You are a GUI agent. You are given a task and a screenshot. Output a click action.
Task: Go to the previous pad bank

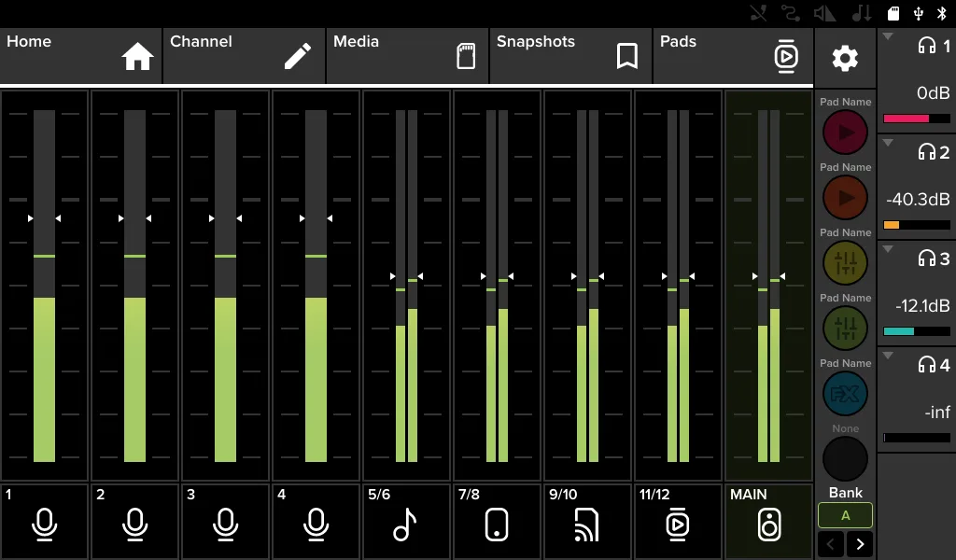click(x=830, y=543)
